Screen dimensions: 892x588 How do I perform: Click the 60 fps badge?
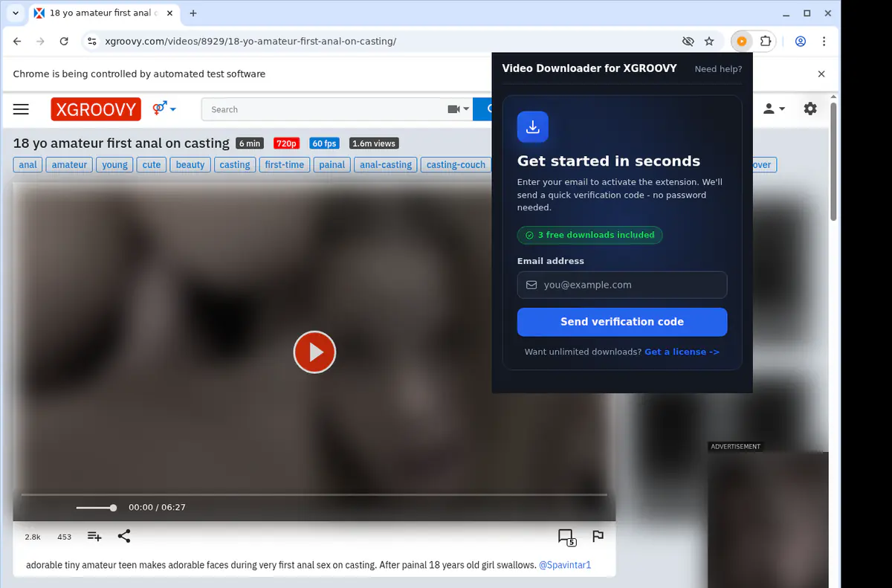pyautogui.click(x=324, y=143)
